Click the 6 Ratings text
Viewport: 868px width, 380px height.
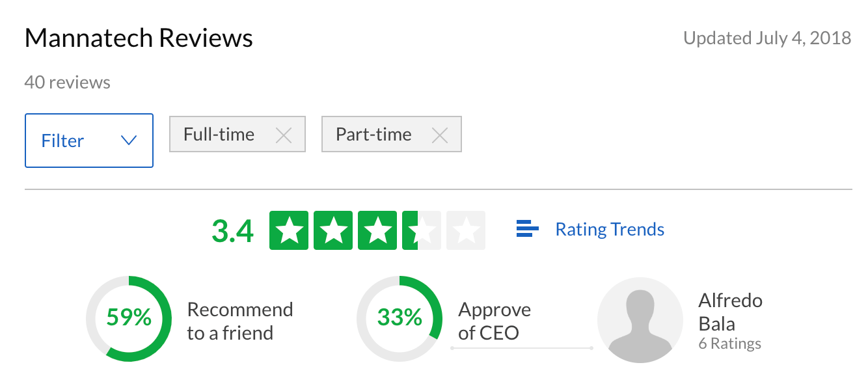point(729,344)
